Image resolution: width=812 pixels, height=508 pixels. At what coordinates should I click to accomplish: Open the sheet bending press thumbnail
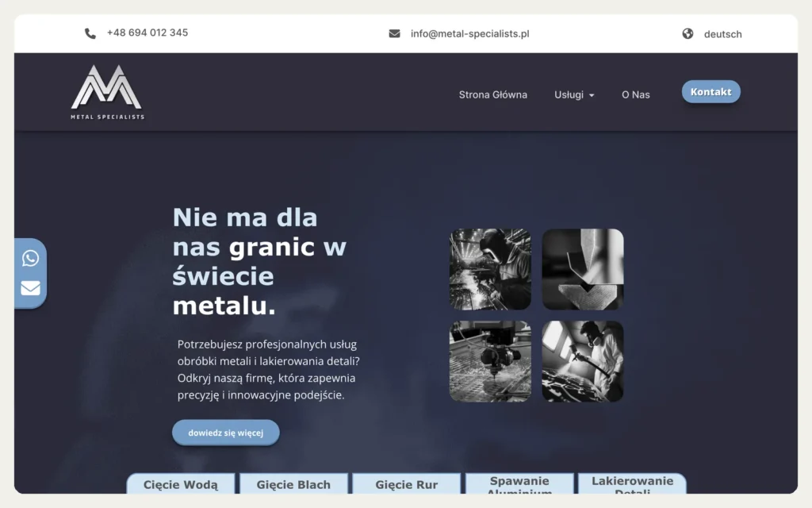(583, 270)
